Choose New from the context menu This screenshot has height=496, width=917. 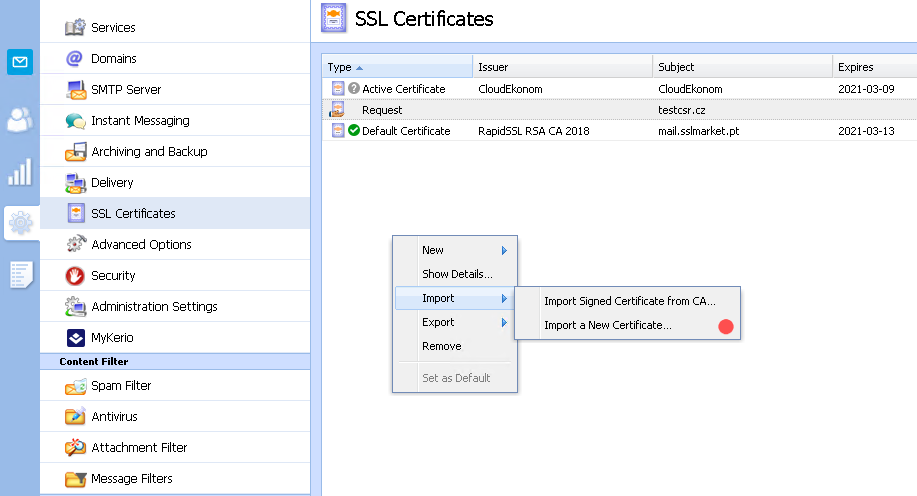pos(455,250)
